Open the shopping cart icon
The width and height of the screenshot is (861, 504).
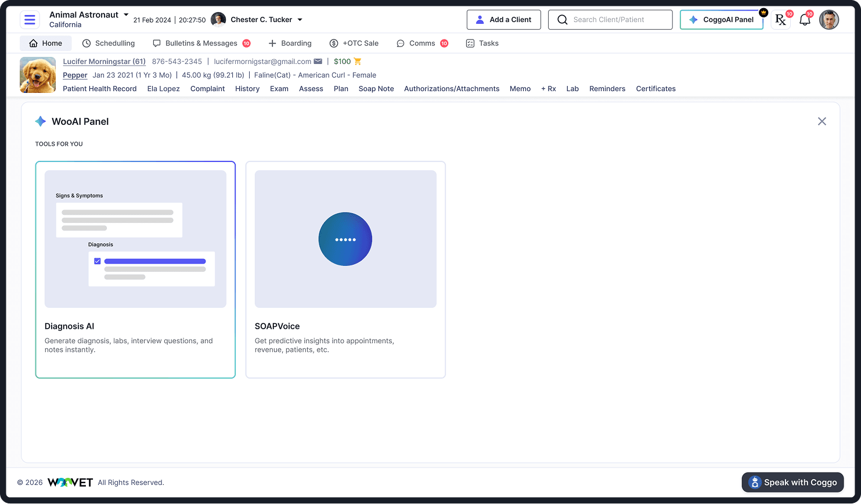[x=358, y=62]
